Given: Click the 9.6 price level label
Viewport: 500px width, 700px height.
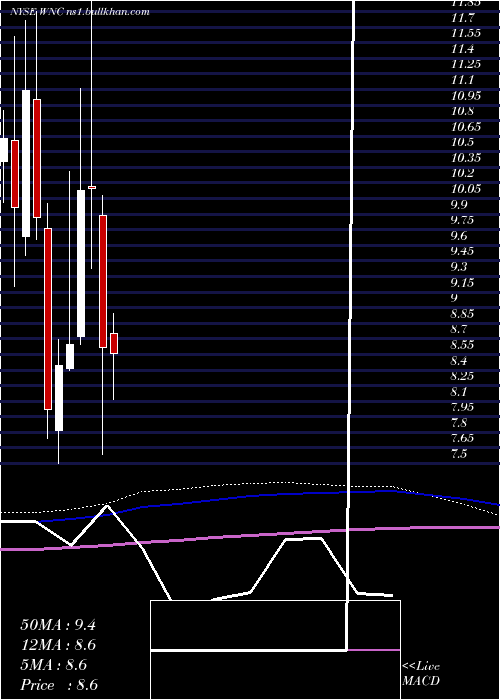Looking at the screenshot, I should click(x=459, y=236).
